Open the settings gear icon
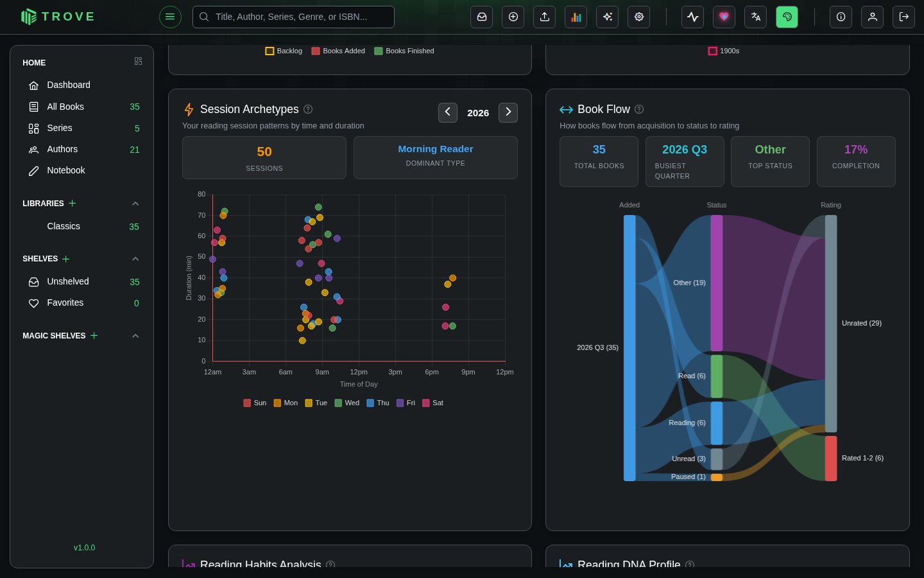 pyautogui.click(x=638, y=17)
